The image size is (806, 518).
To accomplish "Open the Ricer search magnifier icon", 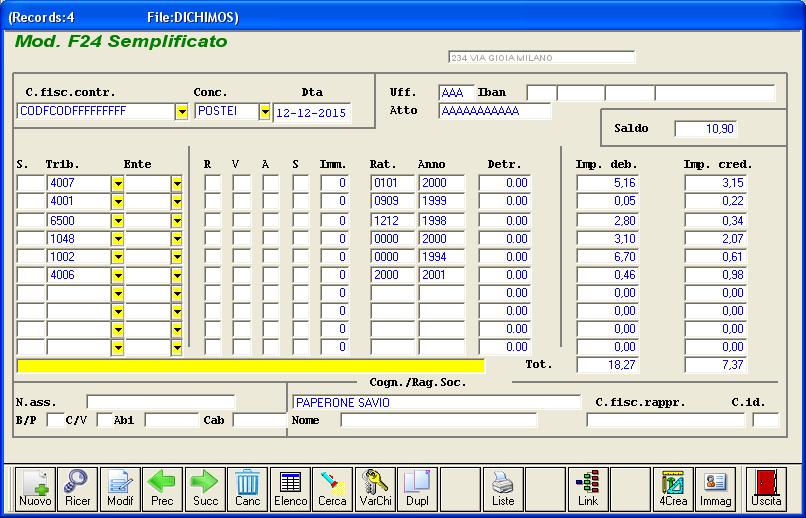I will tap(78, 489).
